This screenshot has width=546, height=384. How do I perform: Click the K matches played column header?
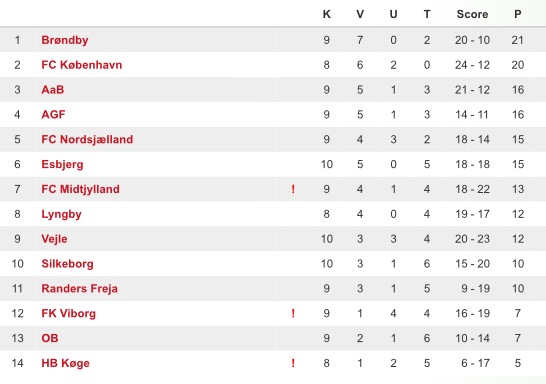tap(327, 14)
